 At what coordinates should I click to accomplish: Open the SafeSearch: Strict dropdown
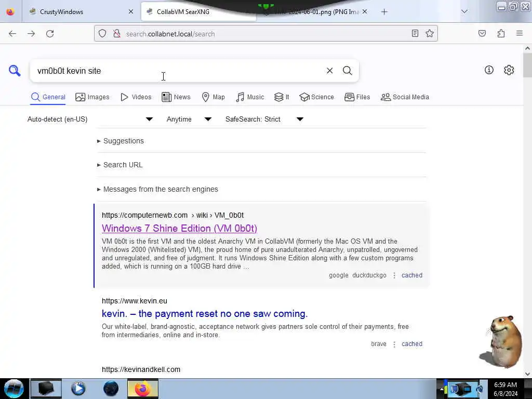pyautogui.click(x=264, y=119)
